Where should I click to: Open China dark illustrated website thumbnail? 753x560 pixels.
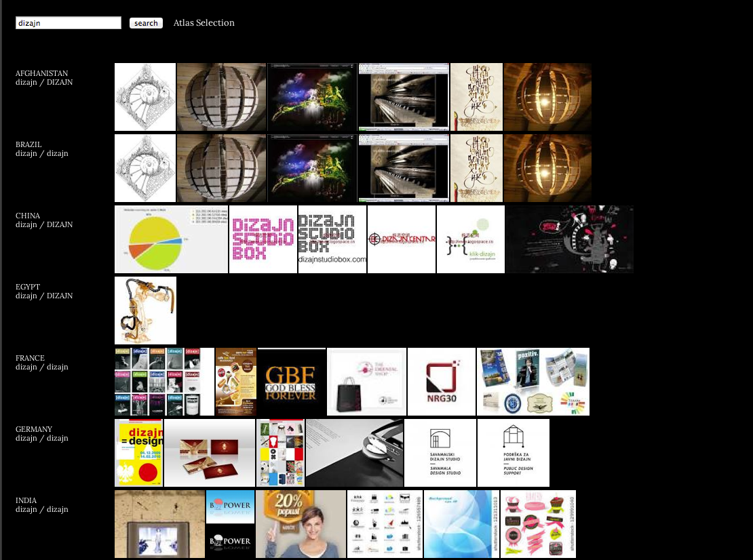click(x=570, y=239)
